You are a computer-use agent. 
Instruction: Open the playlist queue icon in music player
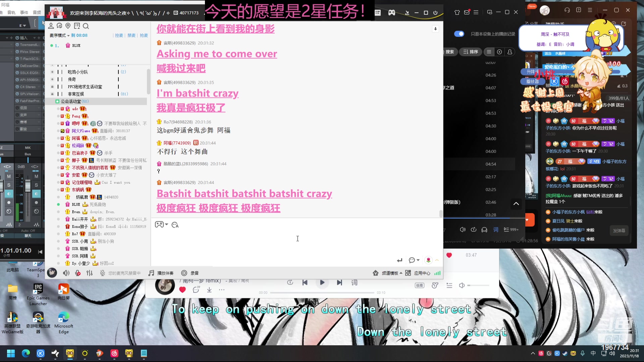click(449, 285)
